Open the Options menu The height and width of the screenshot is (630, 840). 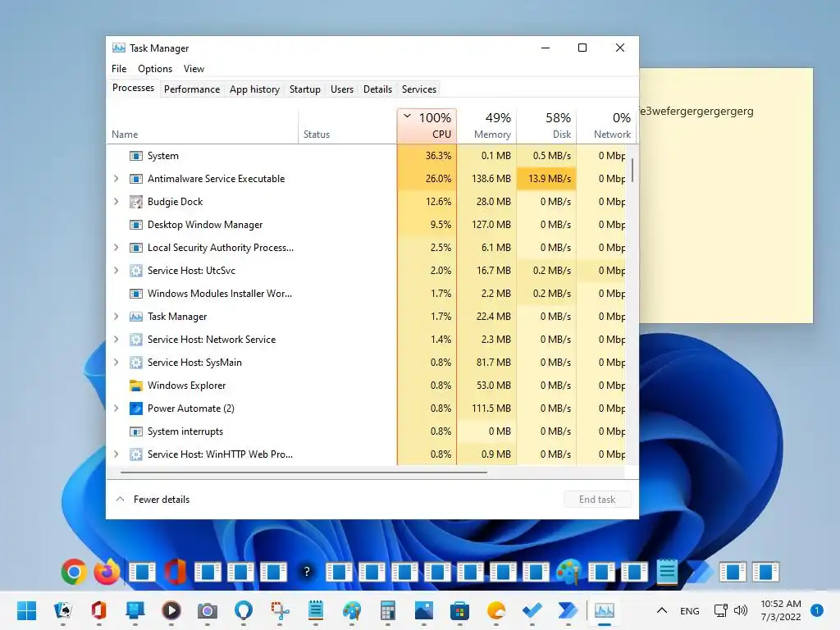click(155, 69)
